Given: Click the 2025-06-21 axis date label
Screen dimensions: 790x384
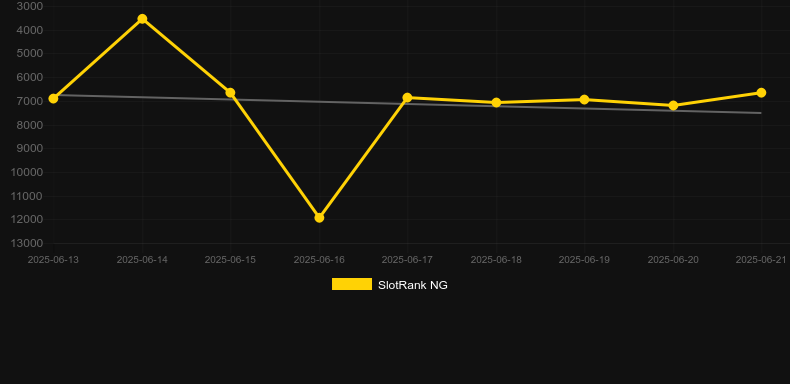Looking at the screenshot, I should point(761,260).
